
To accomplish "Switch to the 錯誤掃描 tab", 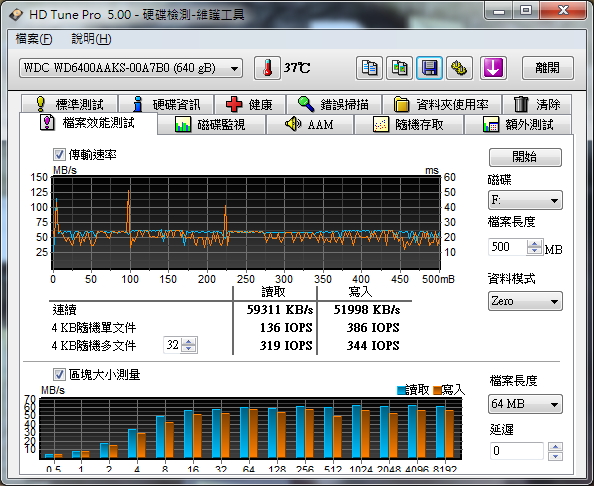I will pos(334,104).
